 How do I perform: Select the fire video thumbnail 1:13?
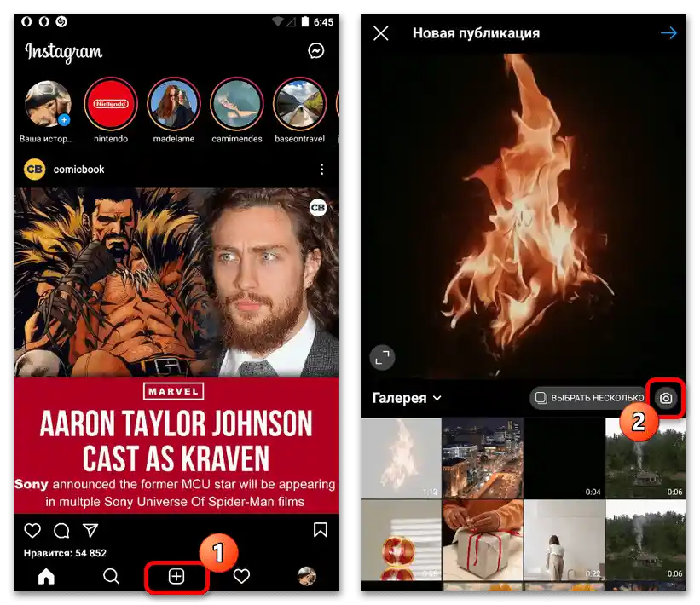click(401, 458)
